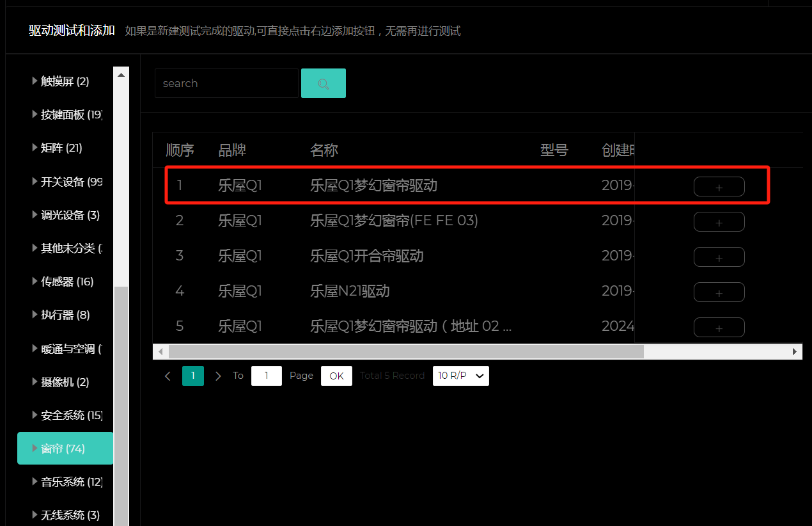Add the 乐屋Q1梦幻窗帘驱动 driver with plus button
Screen dimensions: 812x526
point(719,187)
